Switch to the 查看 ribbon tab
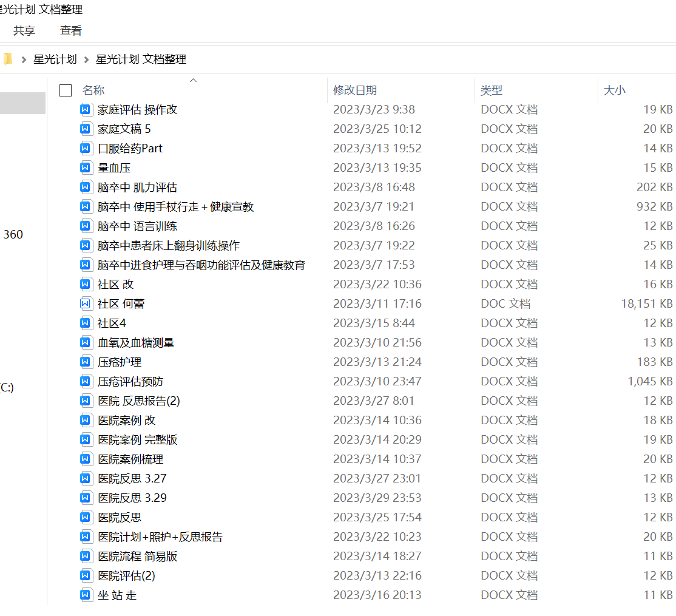The height and width of the screenshot is (616, 676). click(x=71, y=30)
